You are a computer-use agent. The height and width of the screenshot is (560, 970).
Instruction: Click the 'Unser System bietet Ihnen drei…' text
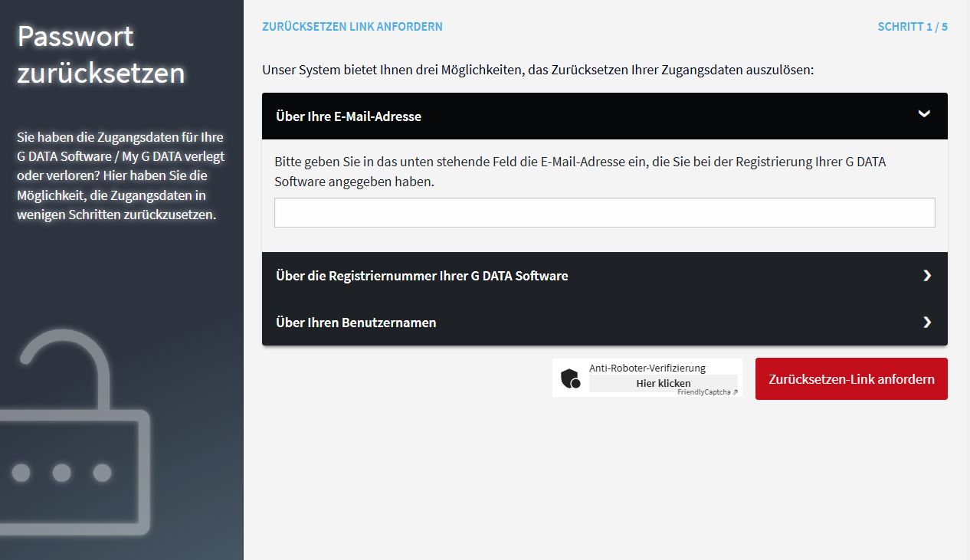click(x=537, y=70)
